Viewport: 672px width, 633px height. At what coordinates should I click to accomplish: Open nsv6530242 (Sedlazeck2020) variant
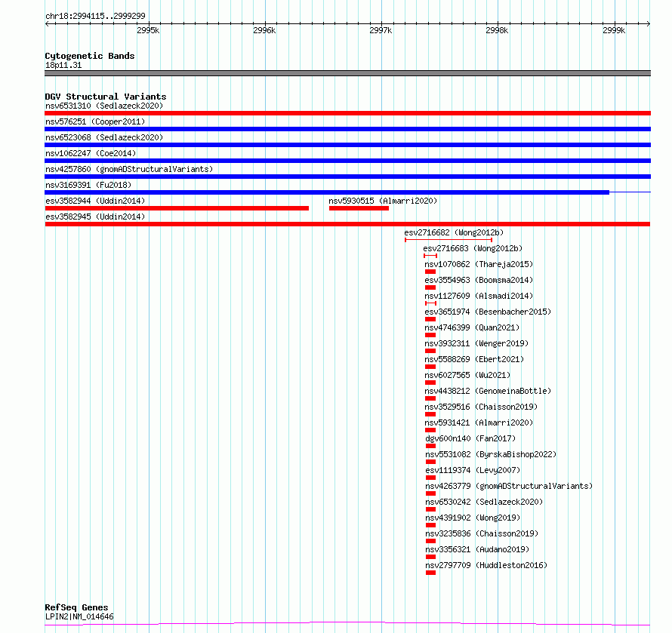pyautogui.click(x=484, y=502)
